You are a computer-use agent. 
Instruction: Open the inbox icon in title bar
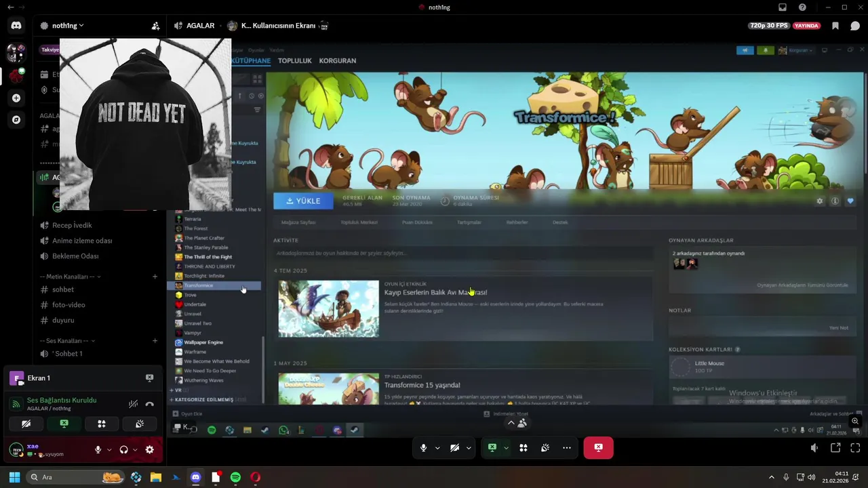click(x=783, y=7)
